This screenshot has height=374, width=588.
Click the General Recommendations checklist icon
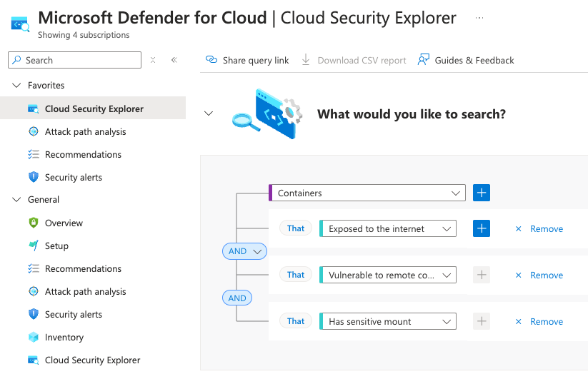coord(34,268)
